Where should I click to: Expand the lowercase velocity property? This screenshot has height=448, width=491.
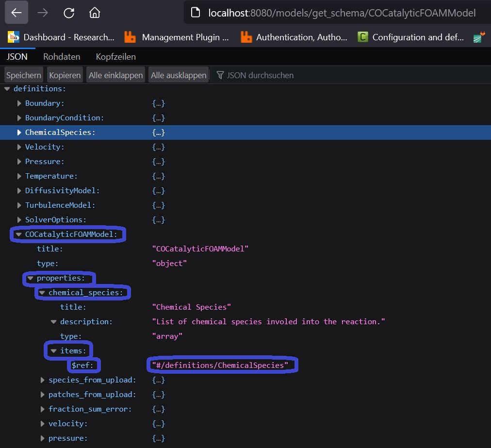click(43, 424)
